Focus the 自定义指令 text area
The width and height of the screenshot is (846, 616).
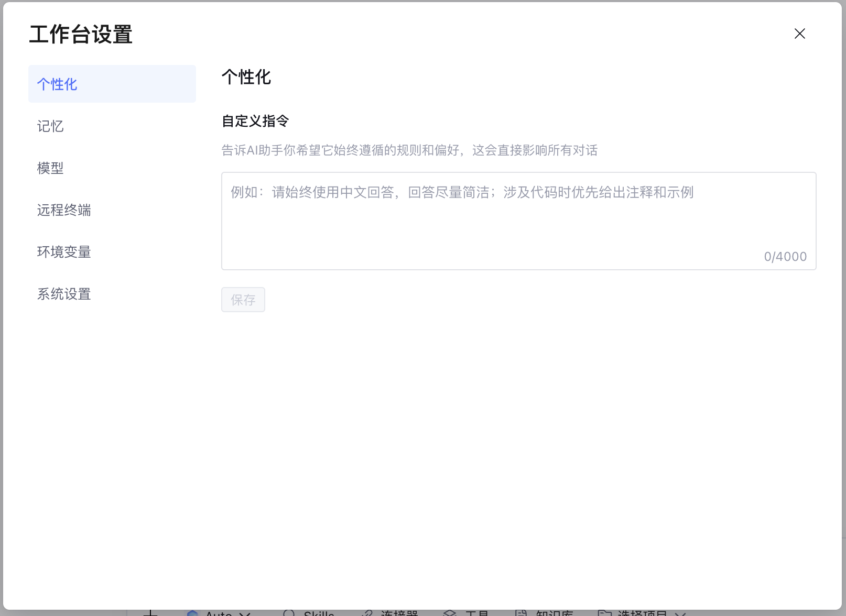518,221
